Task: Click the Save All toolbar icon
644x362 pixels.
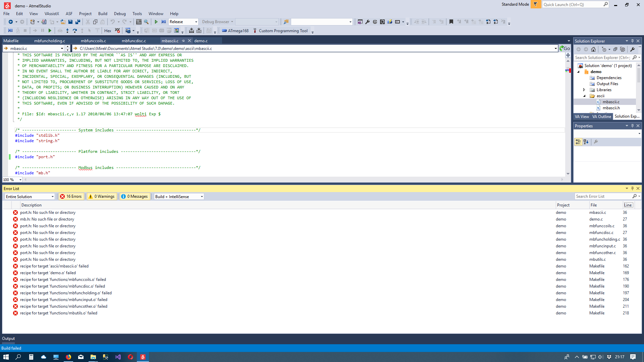Action: pos(78,22)
